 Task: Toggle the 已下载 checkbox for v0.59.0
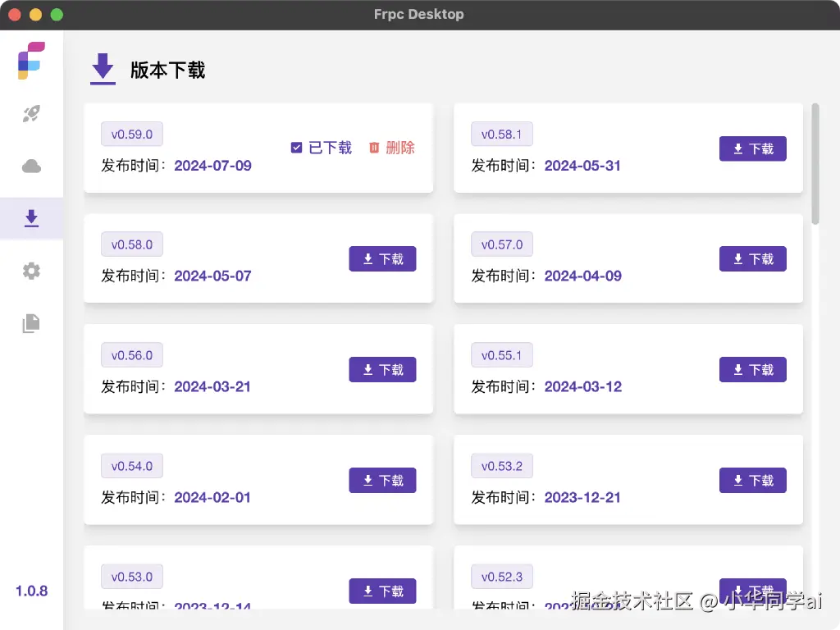point(297,148)
